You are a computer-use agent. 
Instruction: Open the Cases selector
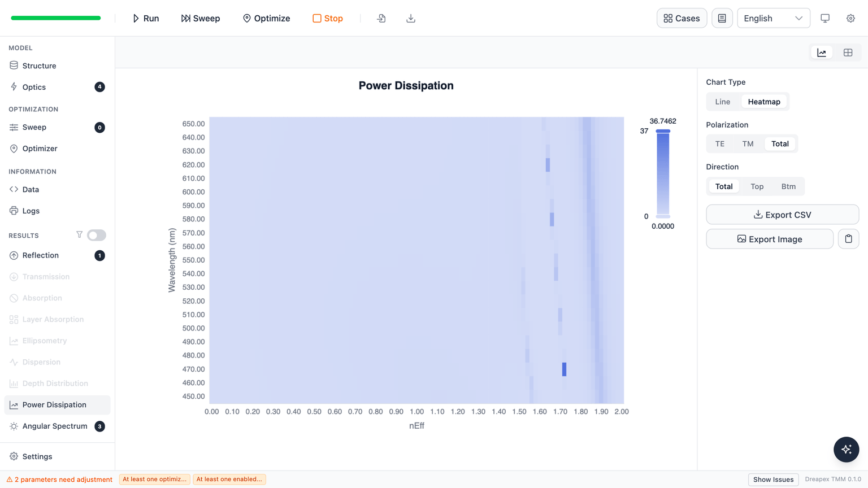(682, 18)
